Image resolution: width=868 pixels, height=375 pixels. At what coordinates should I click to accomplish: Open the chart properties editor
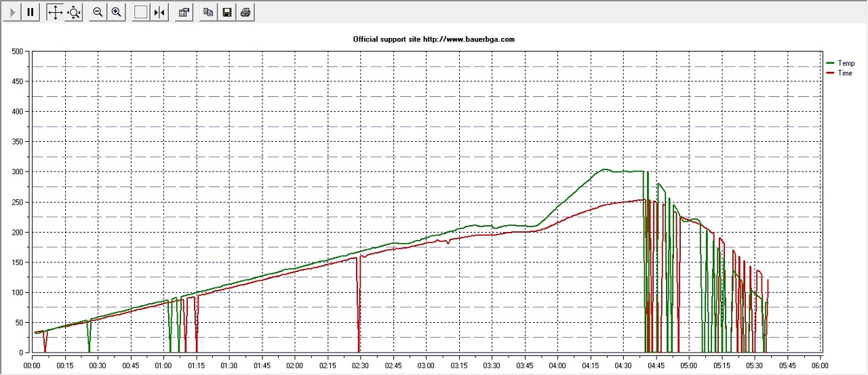click(x=183, y=12)
